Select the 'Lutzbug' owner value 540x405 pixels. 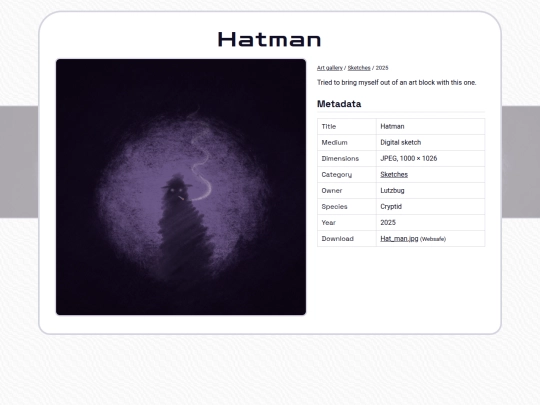tap(392, 190)
